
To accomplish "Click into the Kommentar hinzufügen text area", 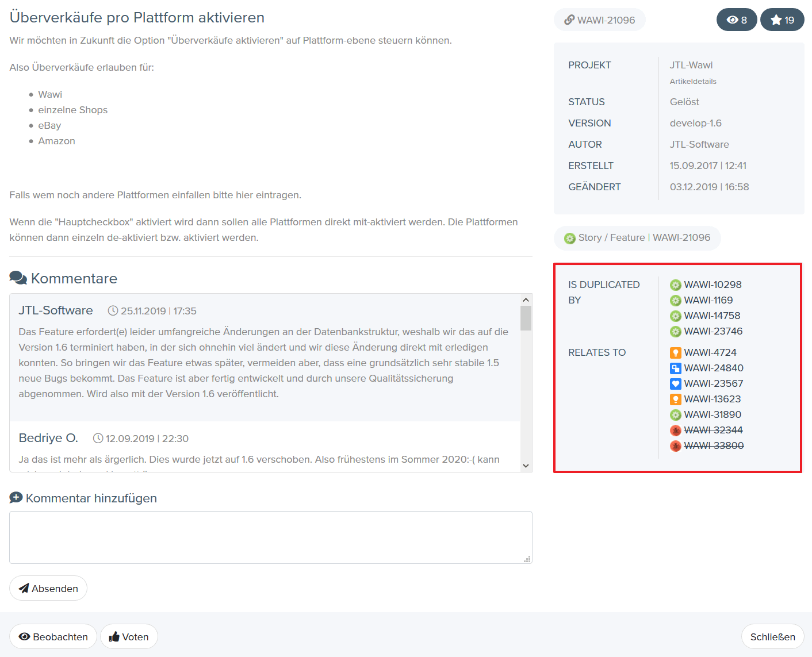I will pos(270,537).
